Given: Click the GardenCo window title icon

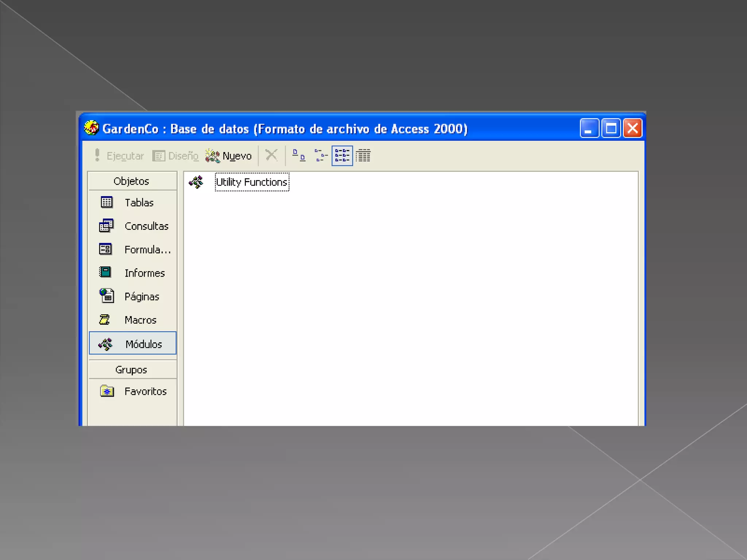Looking at the screenshot, I should (x=92, y=128).
